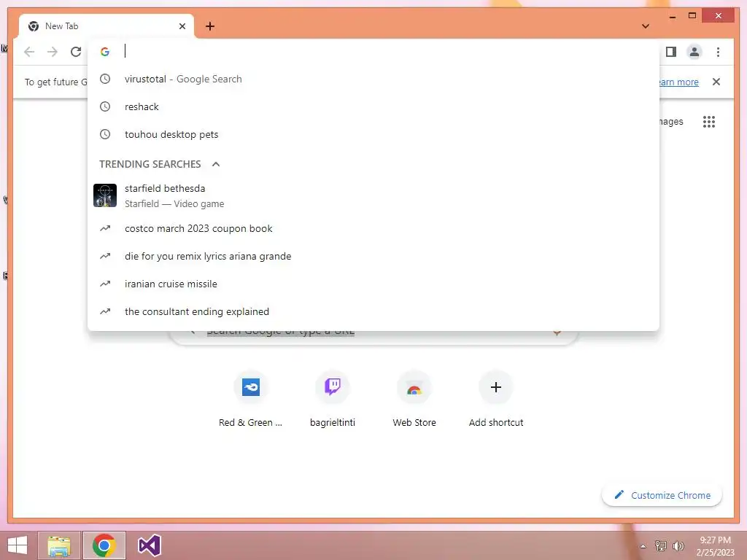Image resolution: width=747 pixels, height=560 pixels.
Task: Open tab search dropdown arrow
Action: [x=646, y=26]
